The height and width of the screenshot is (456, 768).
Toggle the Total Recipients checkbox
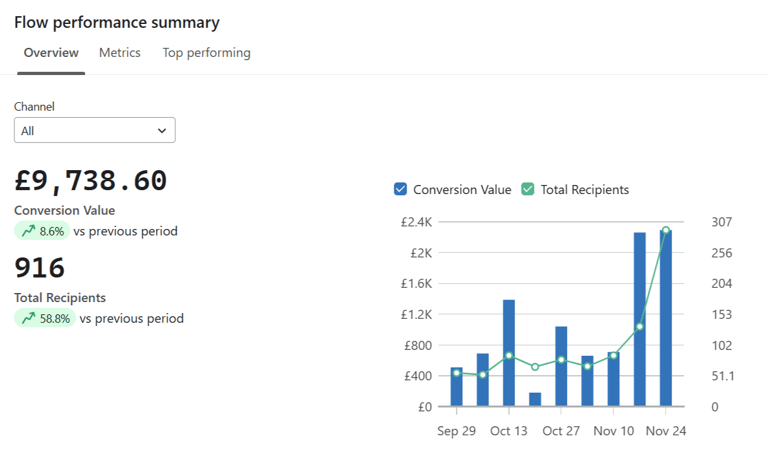pyautogui.click(x=528, y=189)
